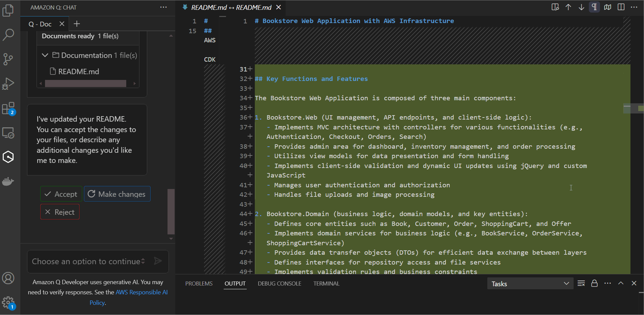Open Amazon Q chat panel more actions
Screen dimensions: 644x315
coord(163,7)
